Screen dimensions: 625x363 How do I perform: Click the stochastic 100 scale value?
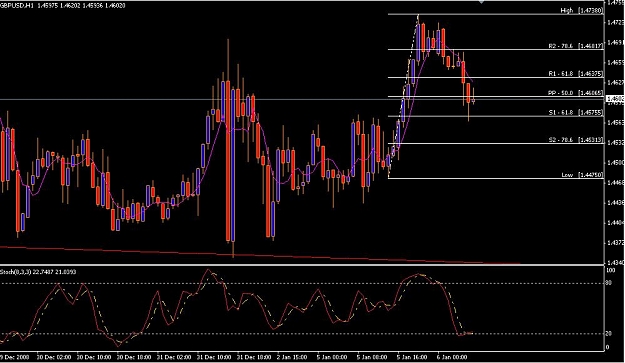coord(610,270)
